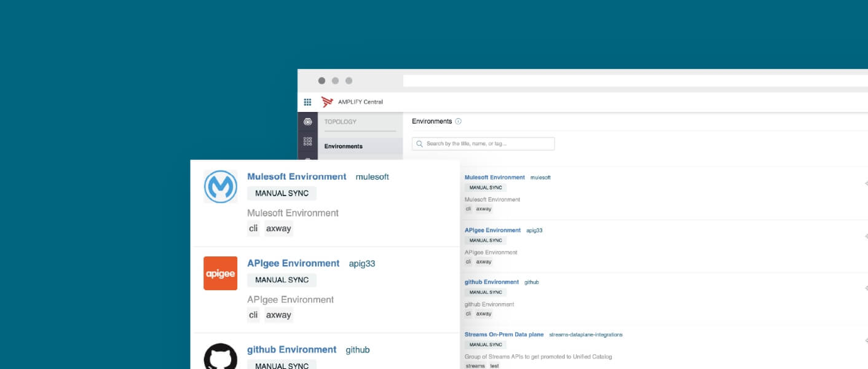Image resolution: width=868 pixels, height=369 pixels.
Task: Open Mulesoft Environment title in the enlarged card
Action: (x=297, y=177)
